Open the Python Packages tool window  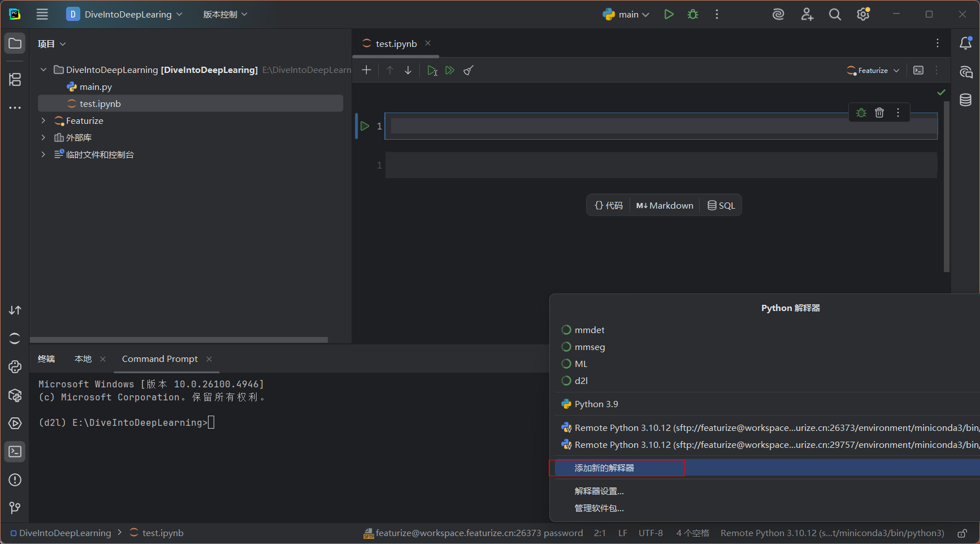click(x=15, y=395)
